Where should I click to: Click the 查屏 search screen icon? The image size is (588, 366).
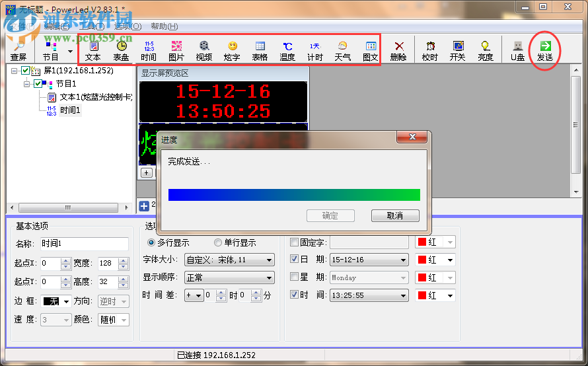coord(18,51)
